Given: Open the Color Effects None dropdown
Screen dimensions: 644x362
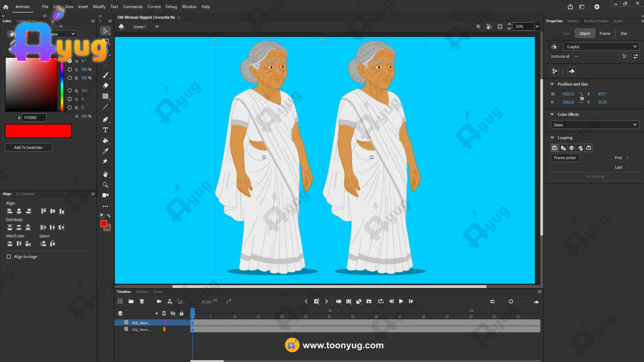Looking at the screenshot, I should (x=595, y=125).
